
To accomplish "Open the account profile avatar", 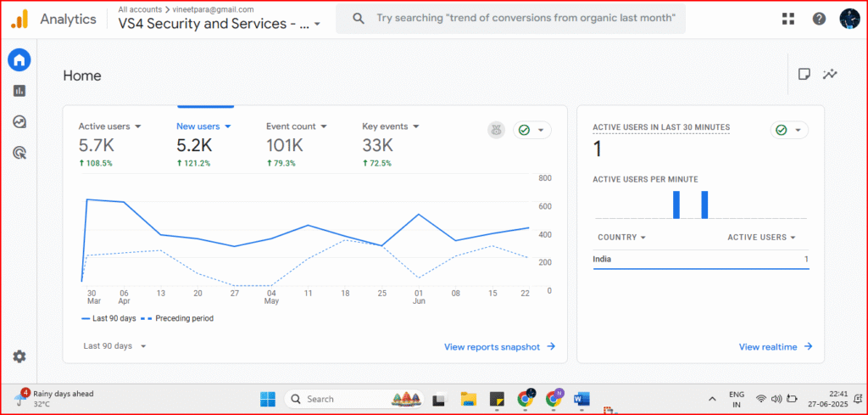I will 849,19.
